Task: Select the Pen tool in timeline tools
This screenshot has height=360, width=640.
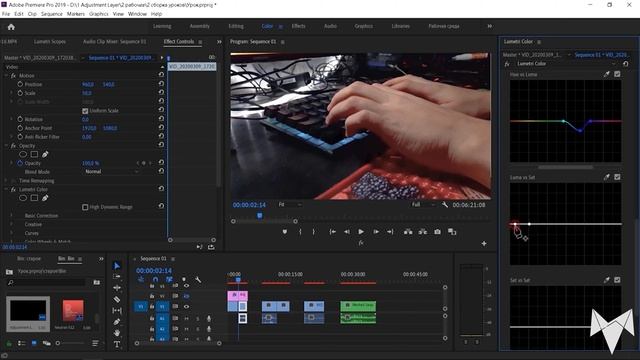Action: (117, 322)
